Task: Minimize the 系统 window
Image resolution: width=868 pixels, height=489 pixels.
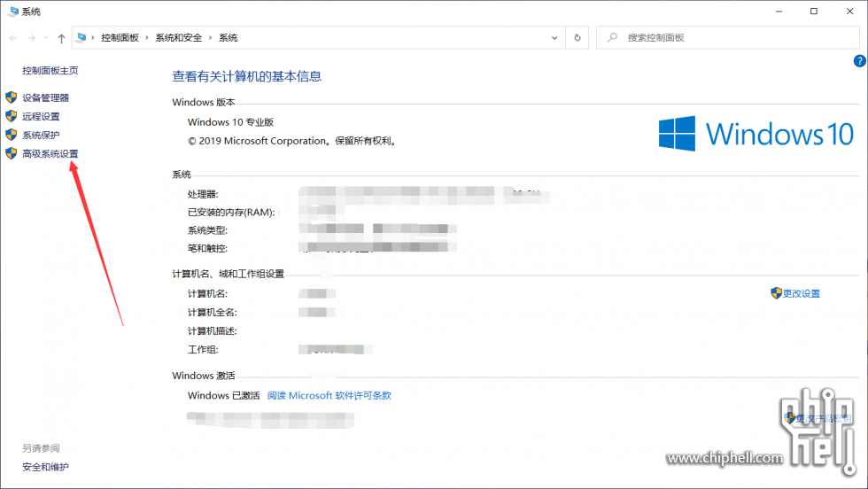Action: click(779, 12)
